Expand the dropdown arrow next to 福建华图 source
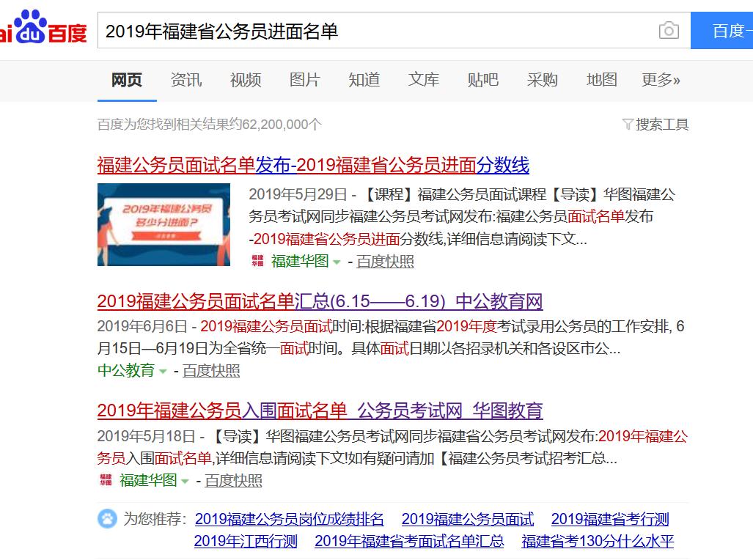 point(335,261)
